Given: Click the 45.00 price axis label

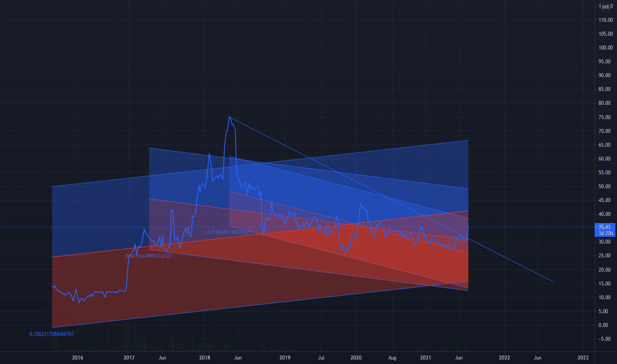Looking at the screenshot, I should click(604, 201).
